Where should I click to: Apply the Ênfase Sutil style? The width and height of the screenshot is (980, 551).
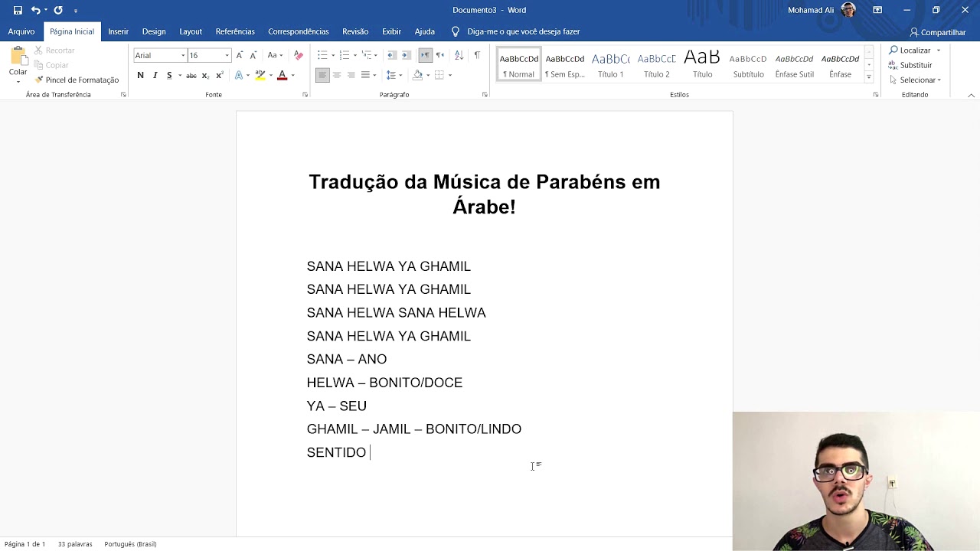[794, 64]
